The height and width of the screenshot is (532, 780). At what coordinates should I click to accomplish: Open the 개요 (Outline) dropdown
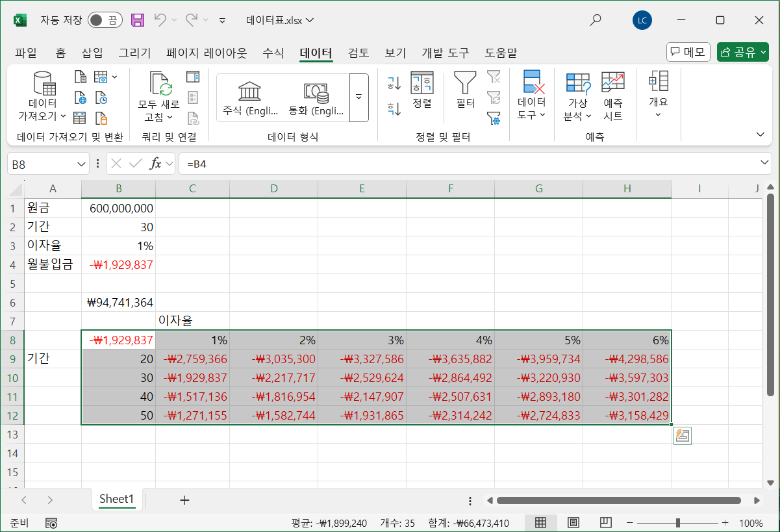tap(659, 95)
